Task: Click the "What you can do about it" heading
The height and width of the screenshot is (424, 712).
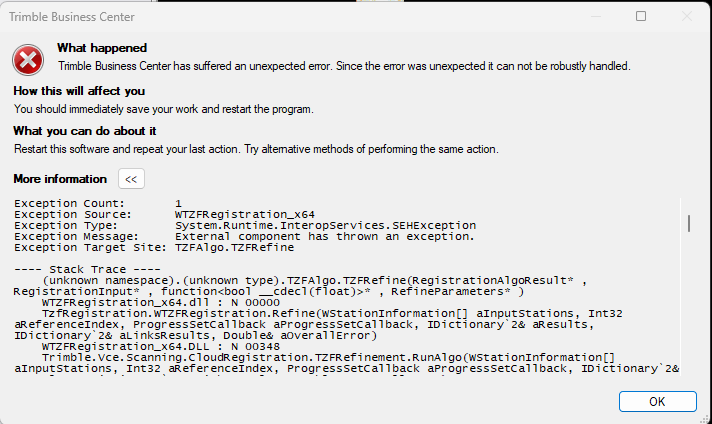Action: click(85, 131)
